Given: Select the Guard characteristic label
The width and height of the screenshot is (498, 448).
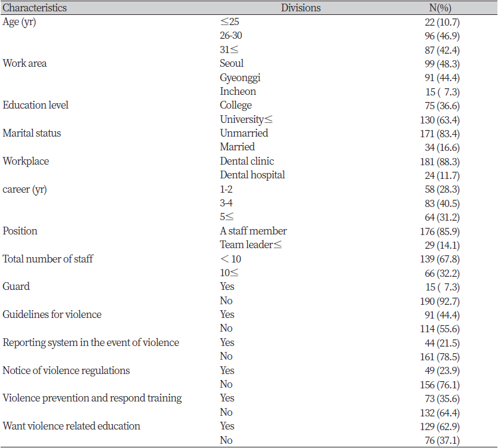Looking at the screenshot, I should click(x=16, y=286).
